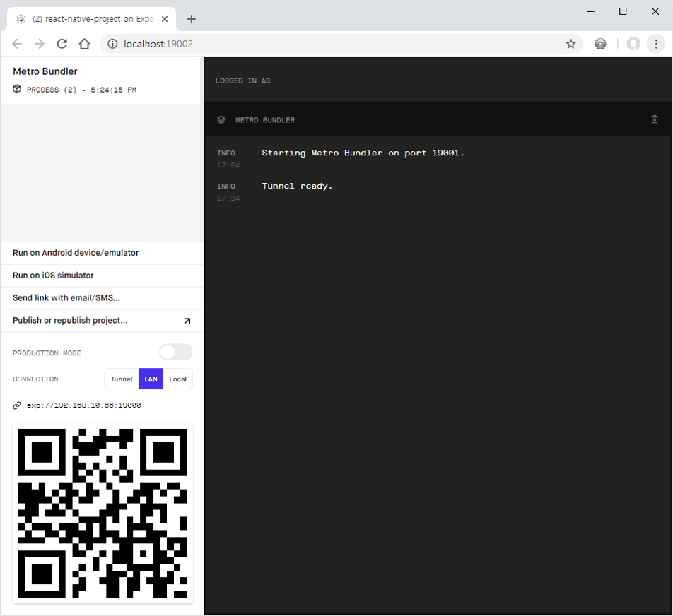The height and width of the screenshot is (616, 673).
Task: Click the Expo QR code image
Action: [103, 513]
